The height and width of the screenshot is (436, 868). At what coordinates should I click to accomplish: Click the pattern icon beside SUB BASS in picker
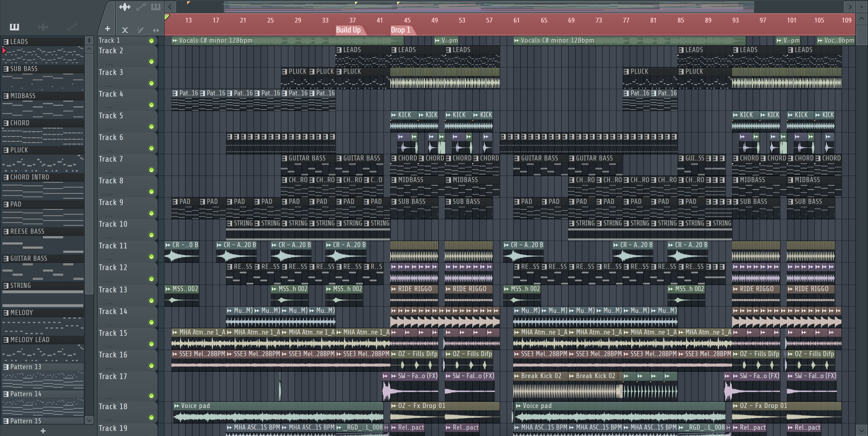click(x=6, y=69)
